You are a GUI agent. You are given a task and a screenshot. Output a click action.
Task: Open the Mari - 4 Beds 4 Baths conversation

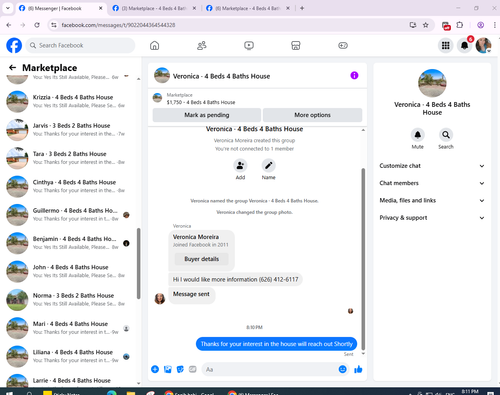[x=68, y=328]
